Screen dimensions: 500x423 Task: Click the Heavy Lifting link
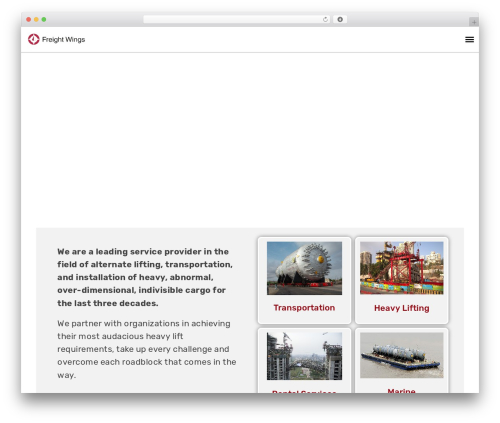coord(402,308)
